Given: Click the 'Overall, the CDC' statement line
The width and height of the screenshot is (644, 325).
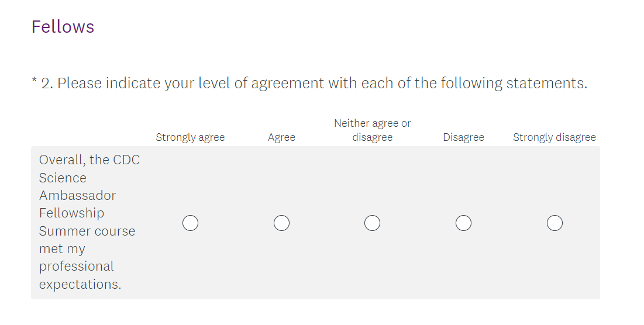Looking at the screenshot, I should [x=89, y=160].
